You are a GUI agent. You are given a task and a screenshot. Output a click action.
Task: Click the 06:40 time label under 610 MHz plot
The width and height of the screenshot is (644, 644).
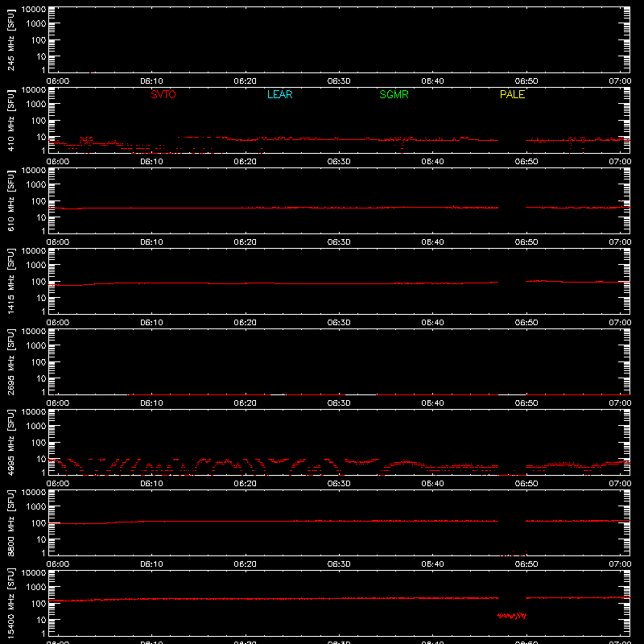pyautogui.click(x=432, y=242)
